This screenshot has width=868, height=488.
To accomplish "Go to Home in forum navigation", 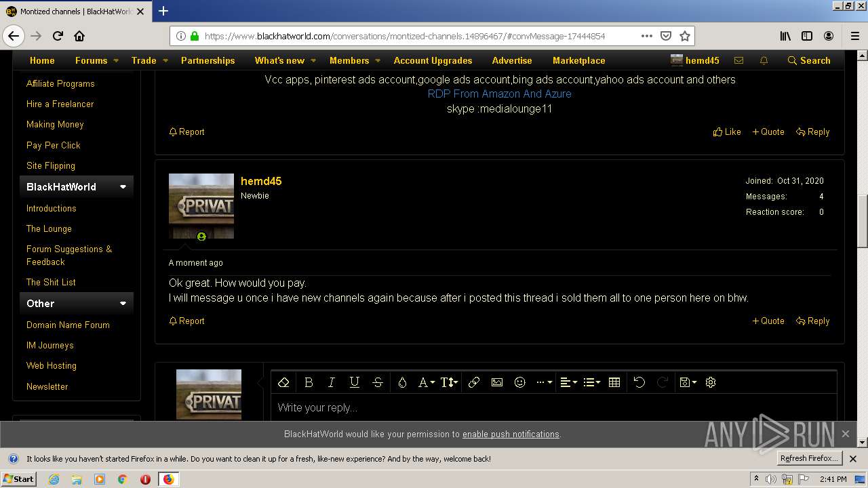I will [x=42, y=60].
